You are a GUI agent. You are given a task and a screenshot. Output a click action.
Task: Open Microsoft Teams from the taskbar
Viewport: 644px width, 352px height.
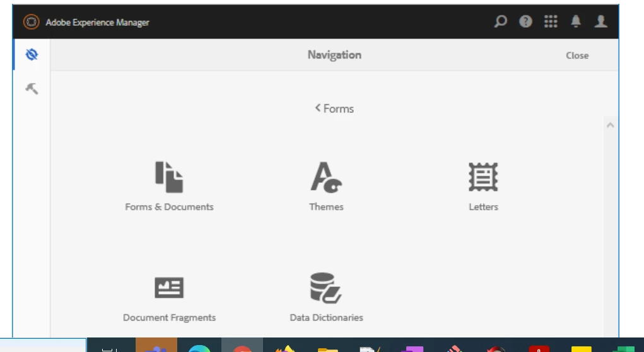point(156,345)
